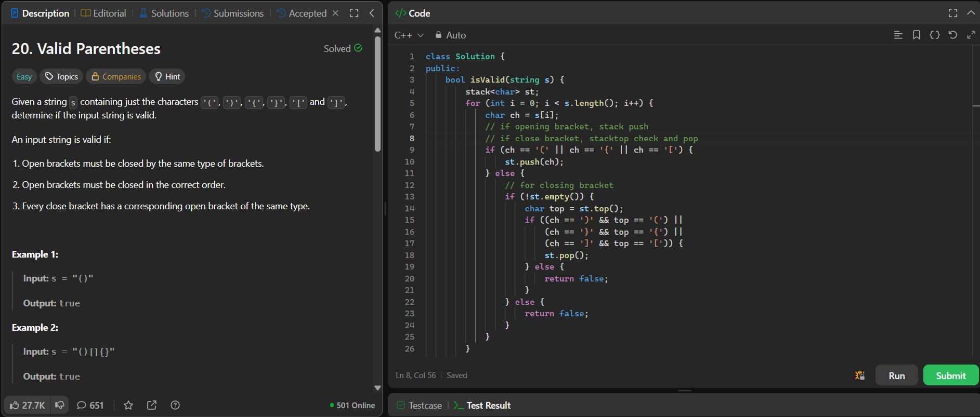The height and width of the screenshot is (417, 980).
Task: Collapse the Code panel with chevron
Action: tap(971, 13)
